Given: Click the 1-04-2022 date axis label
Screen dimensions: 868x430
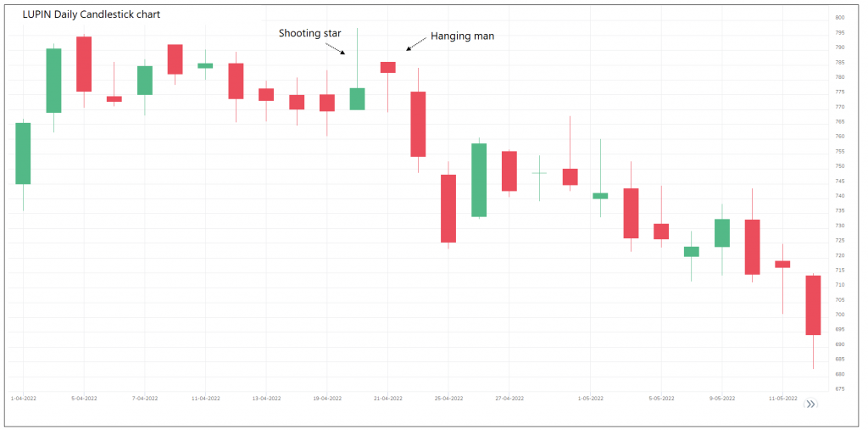Looking at the screenshot, I should [23, 398].
